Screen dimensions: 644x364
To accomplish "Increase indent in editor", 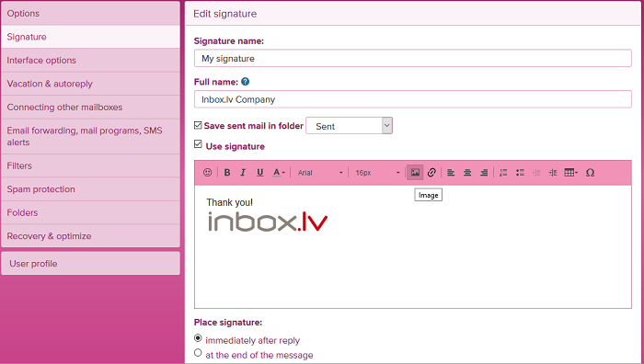I will [553, 173].
